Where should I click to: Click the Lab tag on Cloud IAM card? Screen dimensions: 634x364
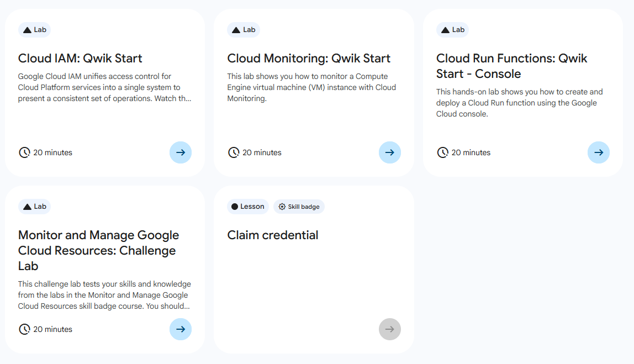[x=34, y=30]
